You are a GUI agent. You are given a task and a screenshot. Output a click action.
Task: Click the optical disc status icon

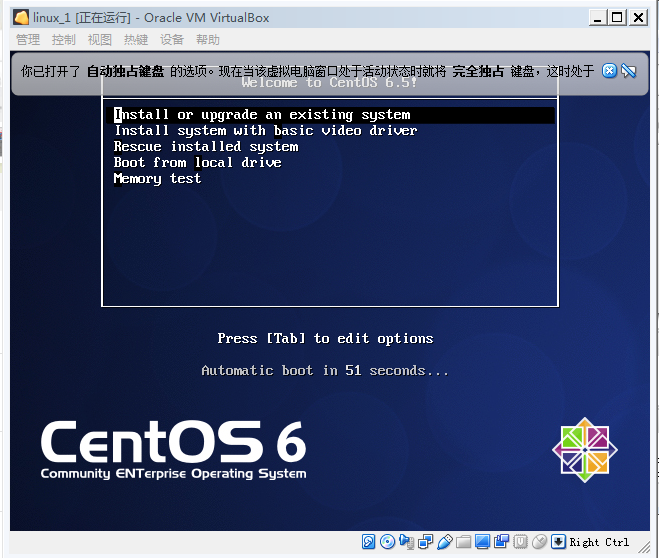(x=387, y=542)
